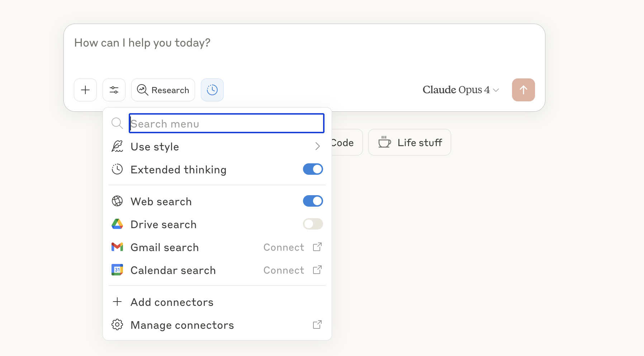This screenshot has width=644, height=356.
Task: Click the Code suggestion chip
Action: (x=347, y=142)
